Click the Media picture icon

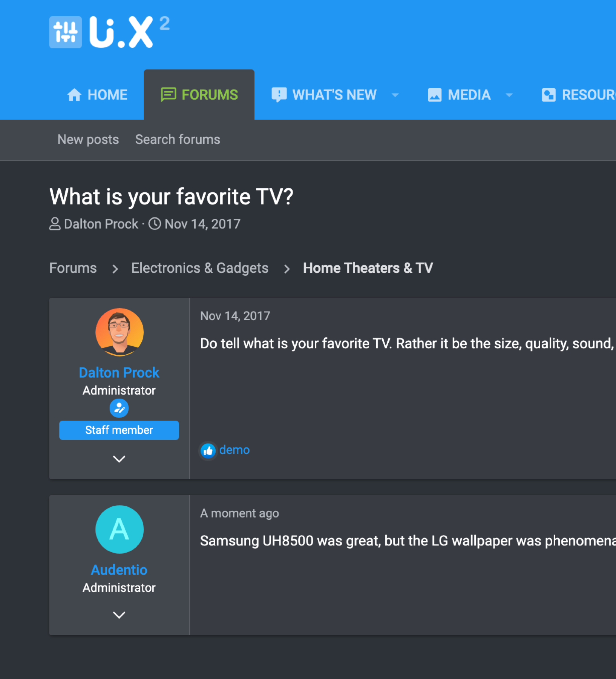(x=435, y=95)
